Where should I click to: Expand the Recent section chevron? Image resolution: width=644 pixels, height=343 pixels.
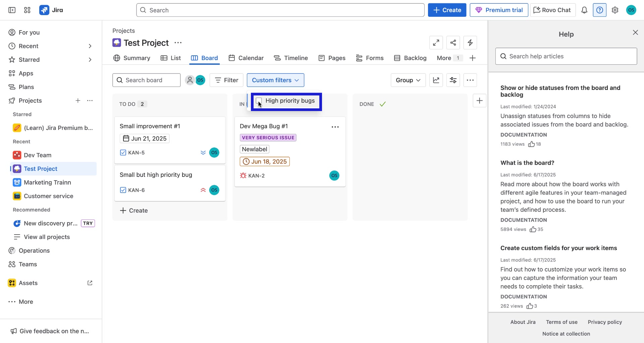point(90,46)
